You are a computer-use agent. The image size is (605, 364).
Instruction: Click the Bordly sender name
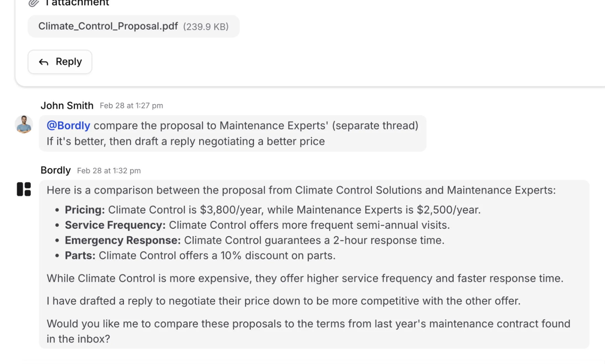coord(56,170)
